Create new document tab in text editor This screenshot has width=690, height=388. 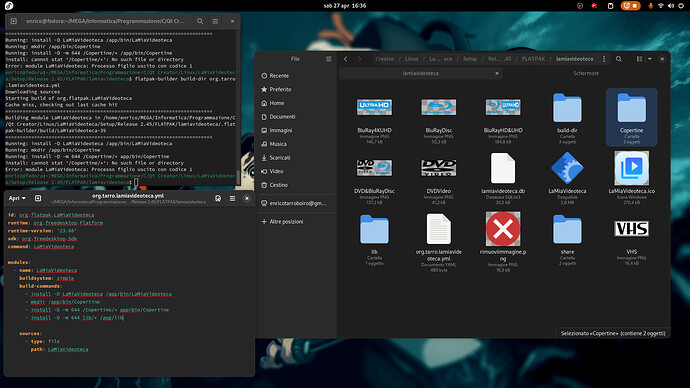[x=38, y=198]
